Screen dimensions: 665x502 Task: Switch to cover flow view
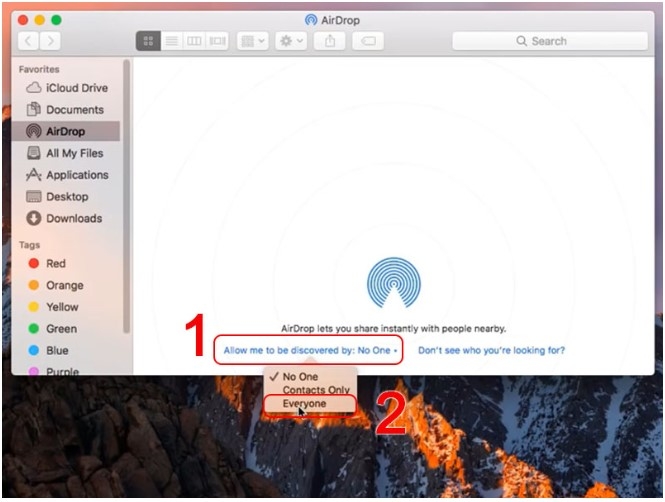[217, 41]
